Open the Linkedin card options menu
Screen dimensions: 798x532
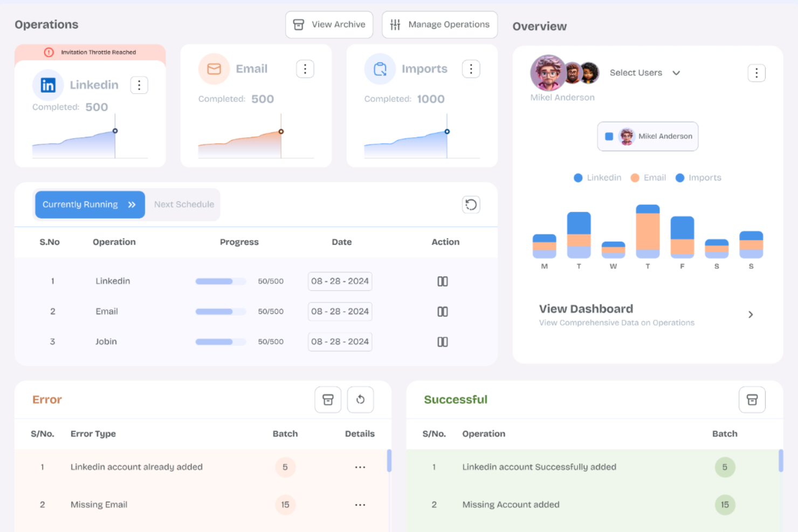point(139,85)
